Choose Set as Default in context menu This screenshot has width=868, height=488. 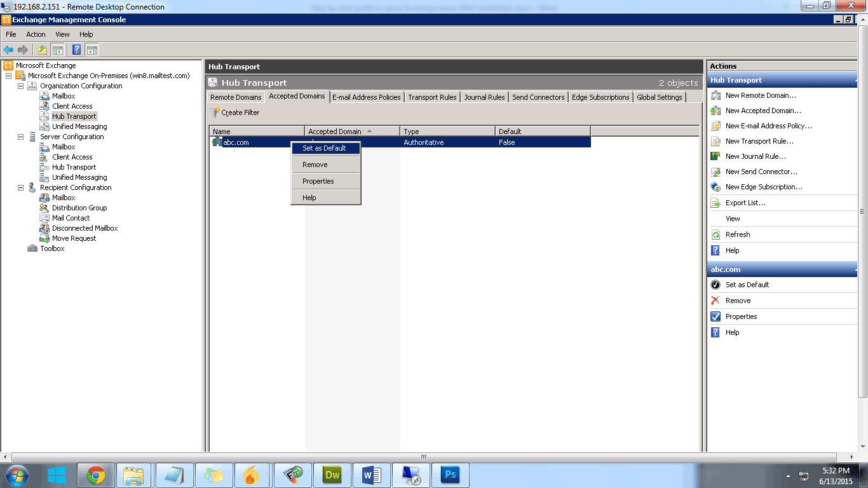326,148
